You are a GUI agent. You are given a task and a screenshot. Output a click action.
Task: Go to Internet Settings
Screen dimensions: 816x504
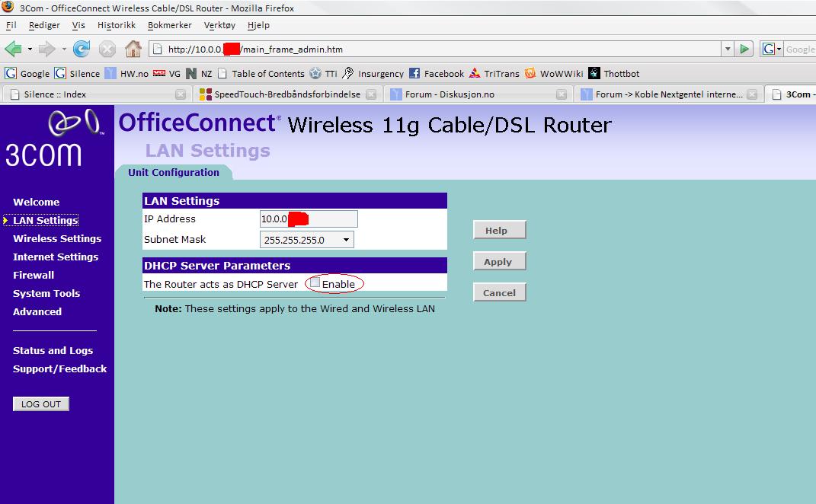56,257
